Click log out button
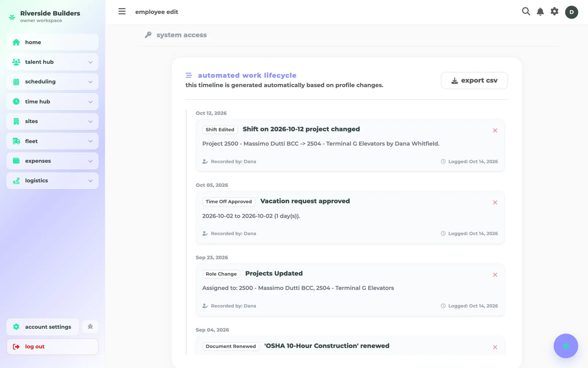This screenshot has width=588, height=368. [x=52, y=347]
